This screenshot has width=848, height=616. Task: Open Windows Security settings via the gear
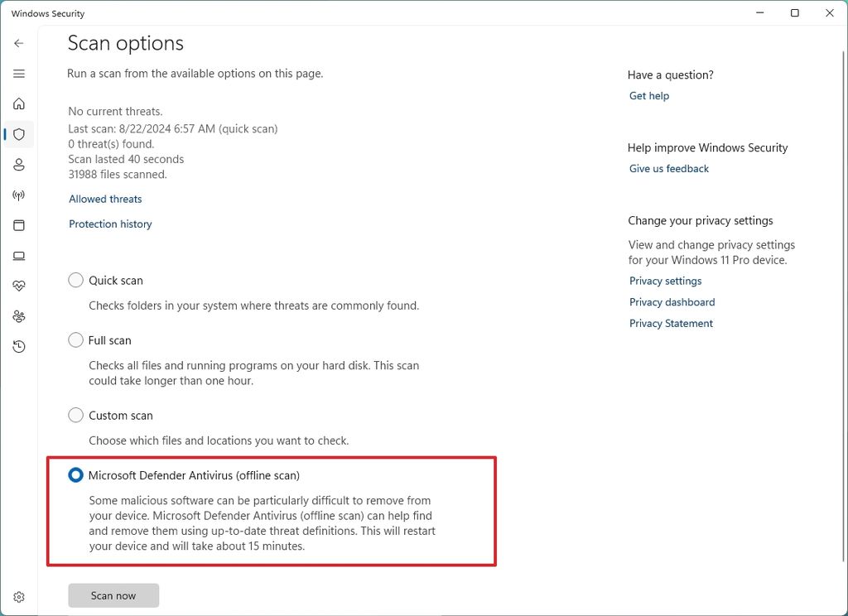point(18,596)
